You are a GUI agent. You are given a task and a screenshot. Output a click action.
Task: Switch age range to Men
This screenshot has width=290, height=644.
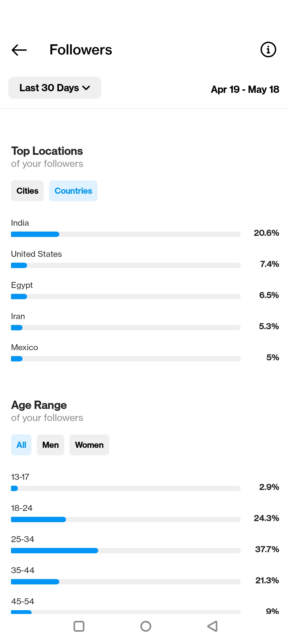pyautogui.click(x=50, y=445)
